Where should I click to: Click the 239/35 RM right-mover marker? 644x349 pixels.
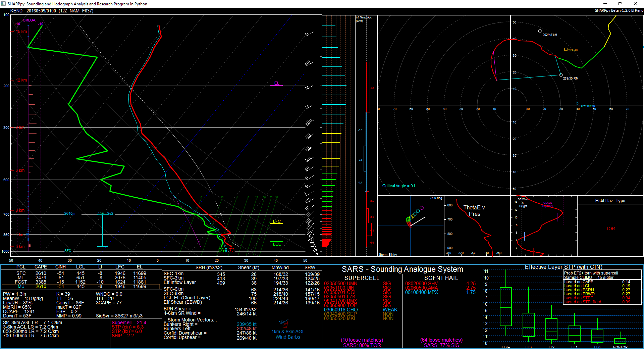tap(561, 75)
